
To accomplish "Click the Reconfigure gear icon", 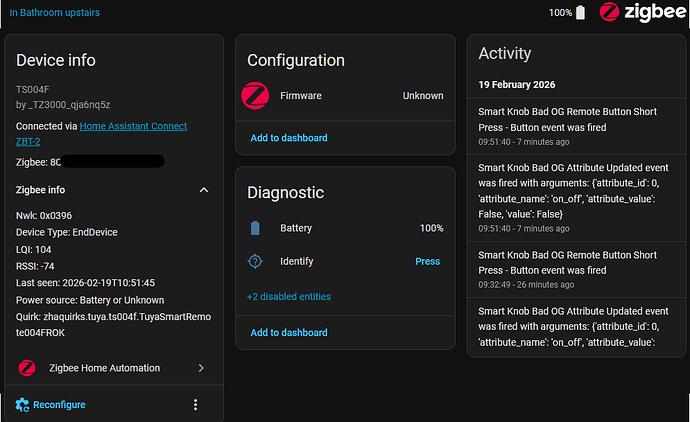I will pyautogui.click(x=22, y=404).
